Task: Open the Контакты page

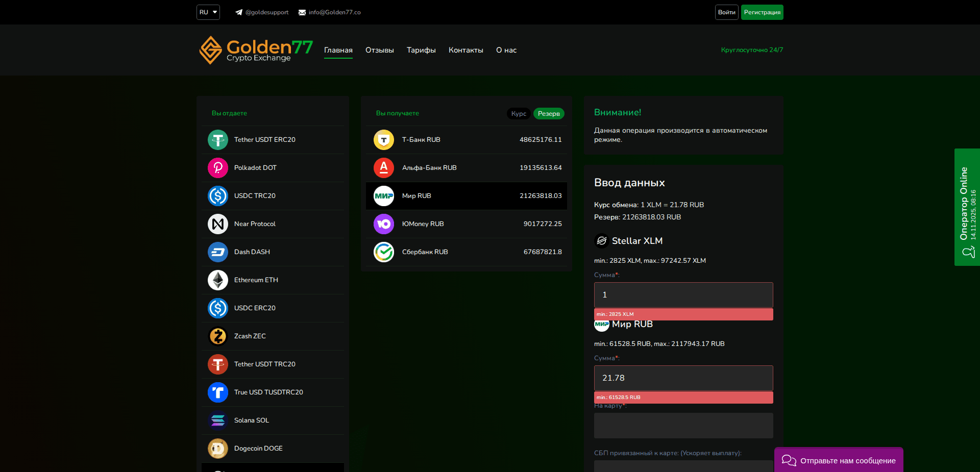Action: pyautogui.click(x=465, y=50)
